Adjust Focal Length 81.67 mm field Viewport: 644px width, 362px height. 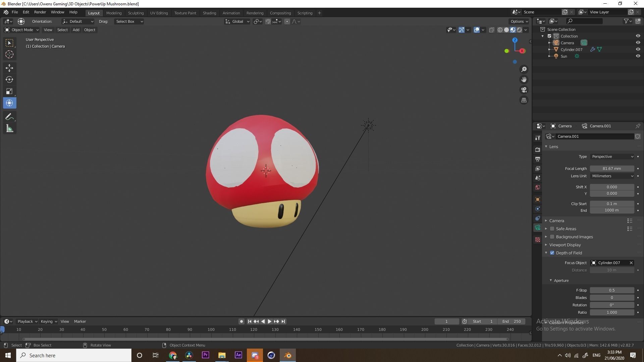[612, 169]
